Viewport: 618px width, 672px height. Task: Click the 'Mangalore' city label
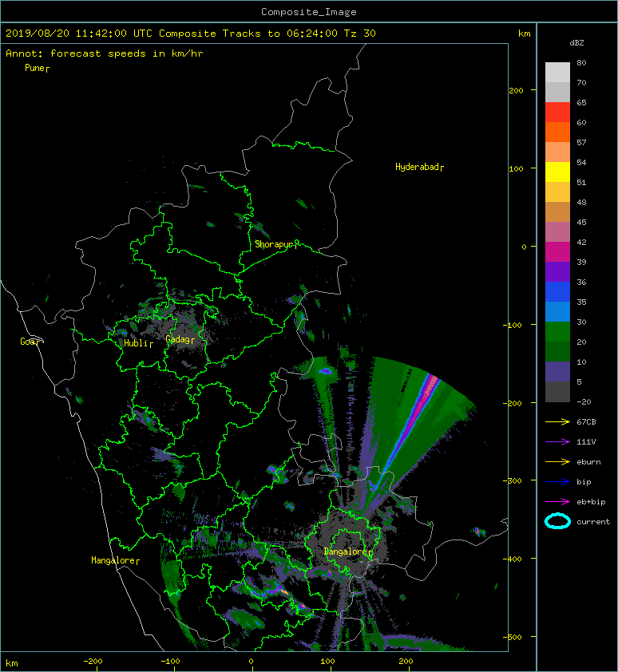pos(113,560)
